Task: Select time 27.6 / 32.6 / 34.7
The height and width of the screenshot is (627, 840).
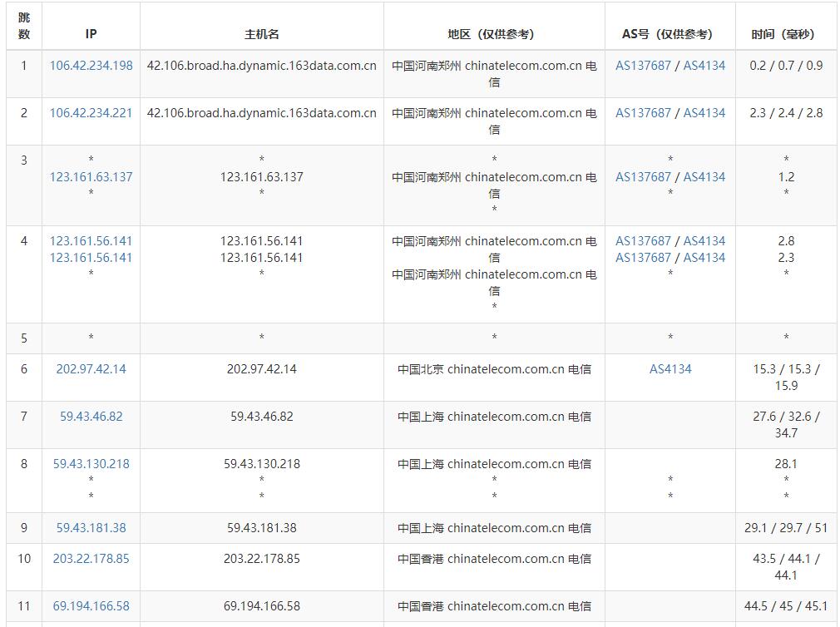Action: [x=786, y=424]
